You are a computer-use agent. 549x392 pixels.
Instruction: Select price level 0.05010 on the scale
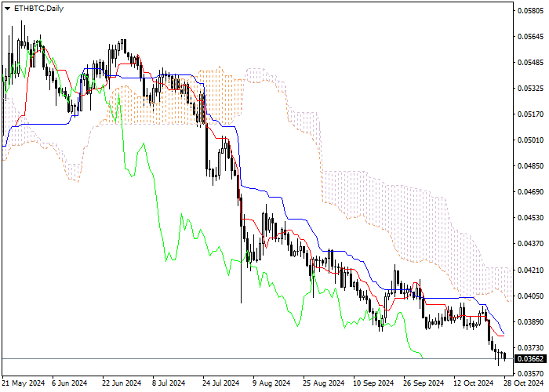pyautogui.click(x=530, y=140)
